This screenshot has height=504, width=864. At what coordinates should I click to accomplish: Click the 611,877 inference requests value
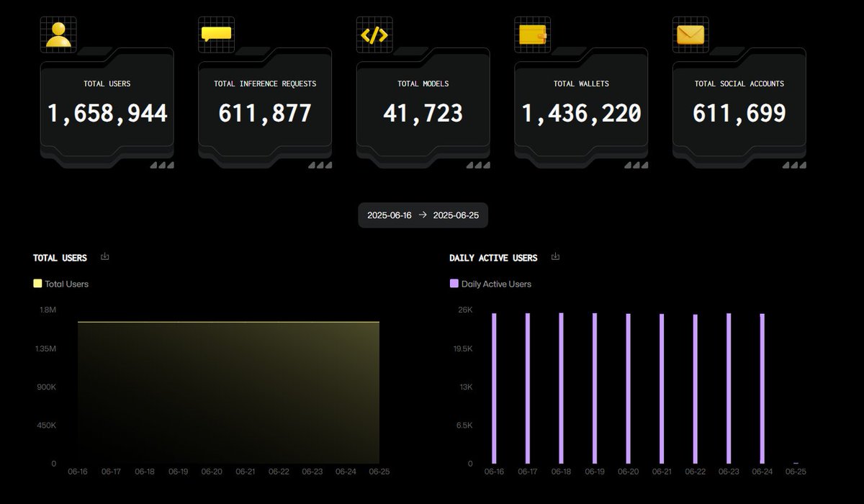pyautogui.click(x=265, y=113)
